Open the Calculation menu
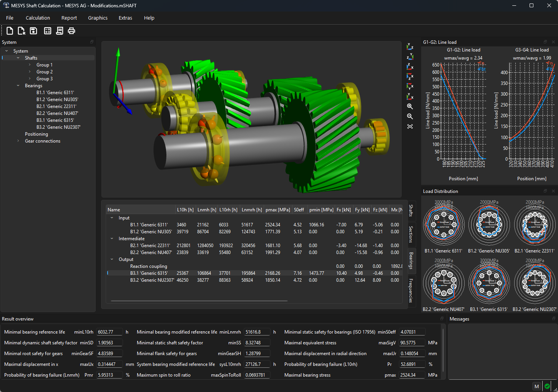The height and width of the screenshot is (392, 558). (x=38, y=18)
